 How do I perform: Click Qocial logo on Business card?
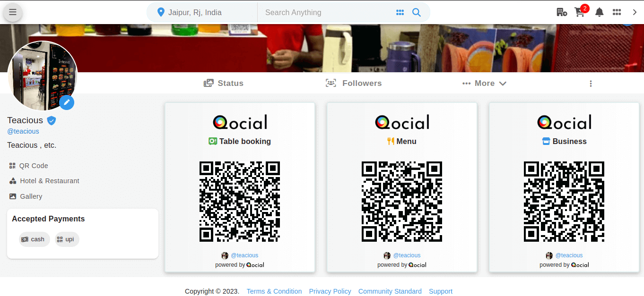[564, 122]
